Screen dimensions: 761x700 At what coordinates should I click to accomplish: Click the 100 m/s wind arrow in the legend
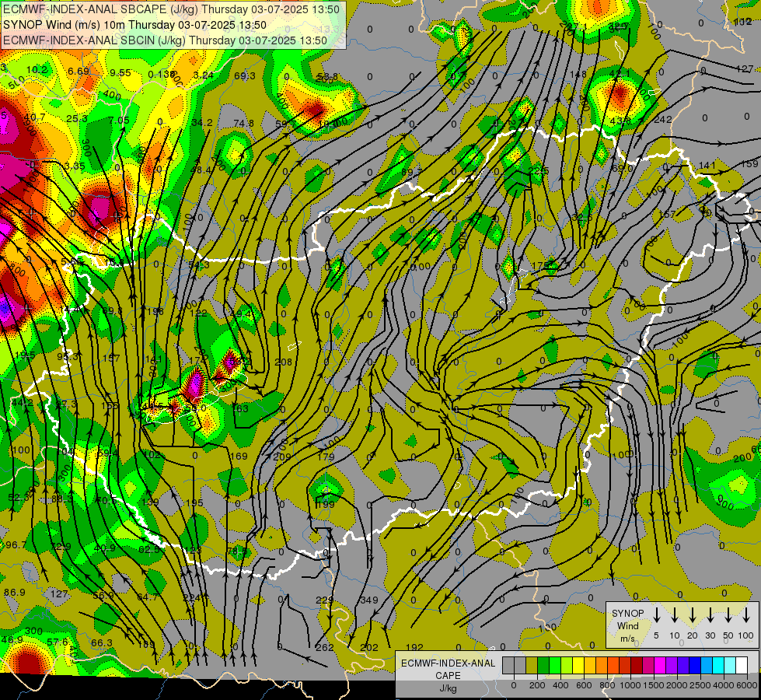point(746,614)
